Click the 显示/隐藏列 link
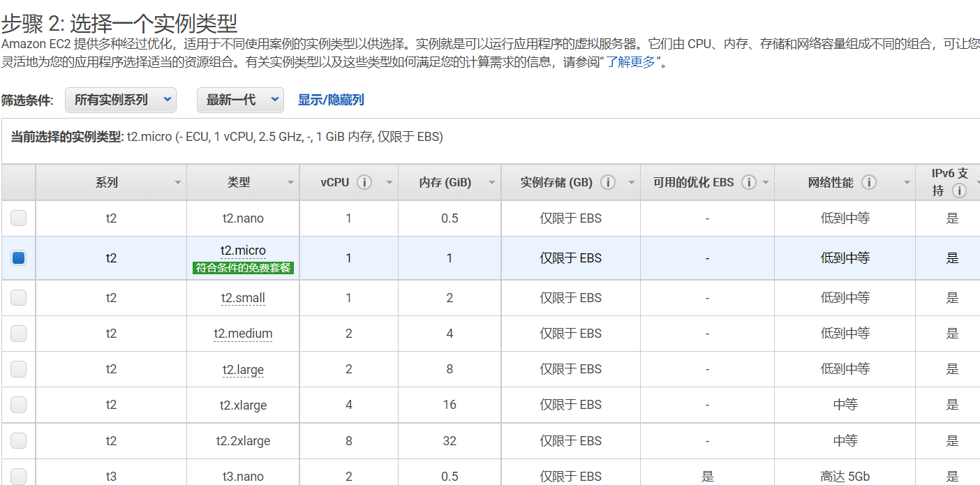Image resolution: width=980 pixels, height=485 pixels. click(x=331, y=100)
